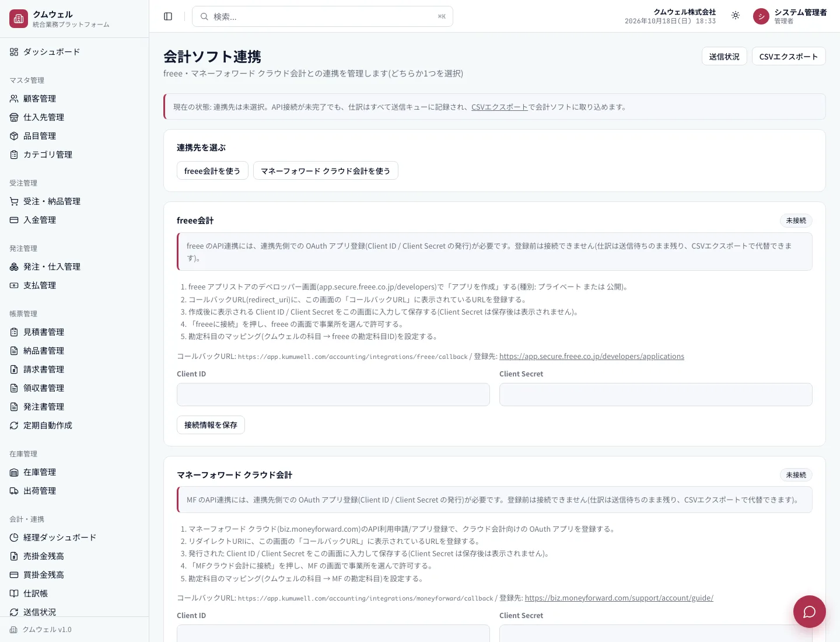Viewport: 840px width, 642px height.
Task: Click the 買掛金残高 card icon
Action: pyautogui.click(x=14, y=575)
